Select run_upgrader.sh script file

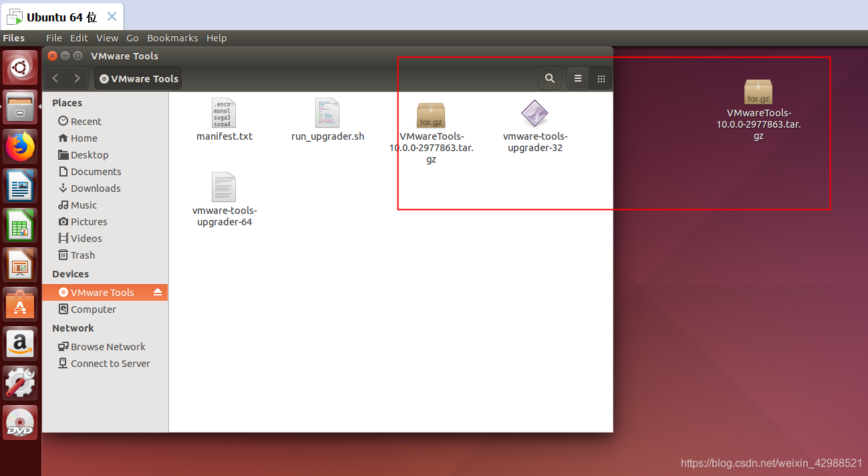tap(327, 120)
